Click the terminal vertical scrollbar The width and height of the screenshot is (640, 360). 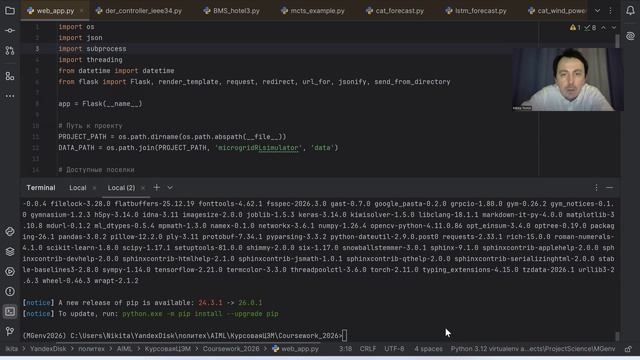pos(618,337)
